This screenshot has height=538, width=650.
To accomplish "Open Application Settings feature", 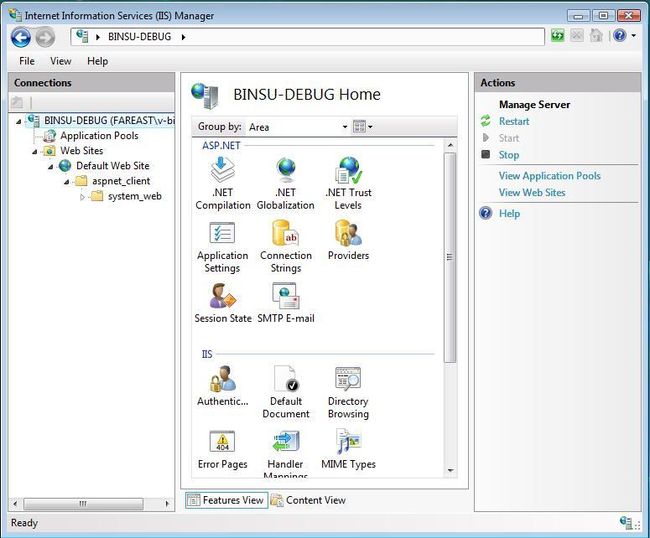I will [223, 247].
